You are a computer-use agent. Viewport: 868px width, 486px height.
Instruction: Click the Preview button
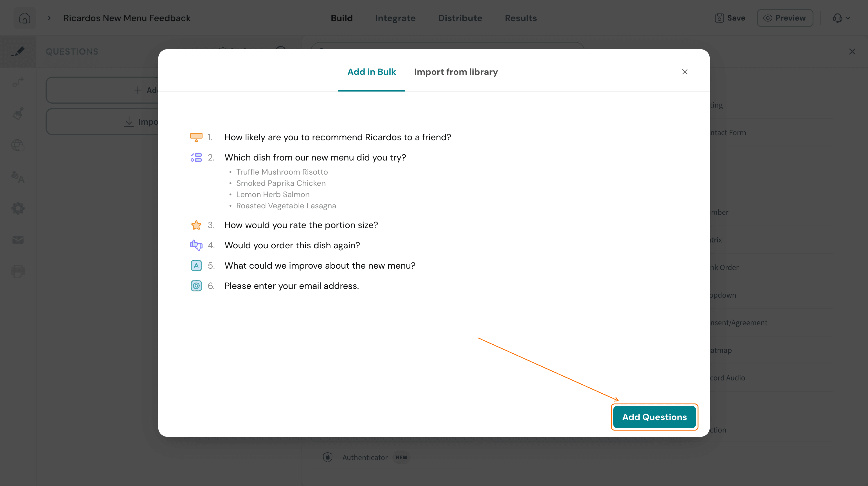tap(785, 18)
